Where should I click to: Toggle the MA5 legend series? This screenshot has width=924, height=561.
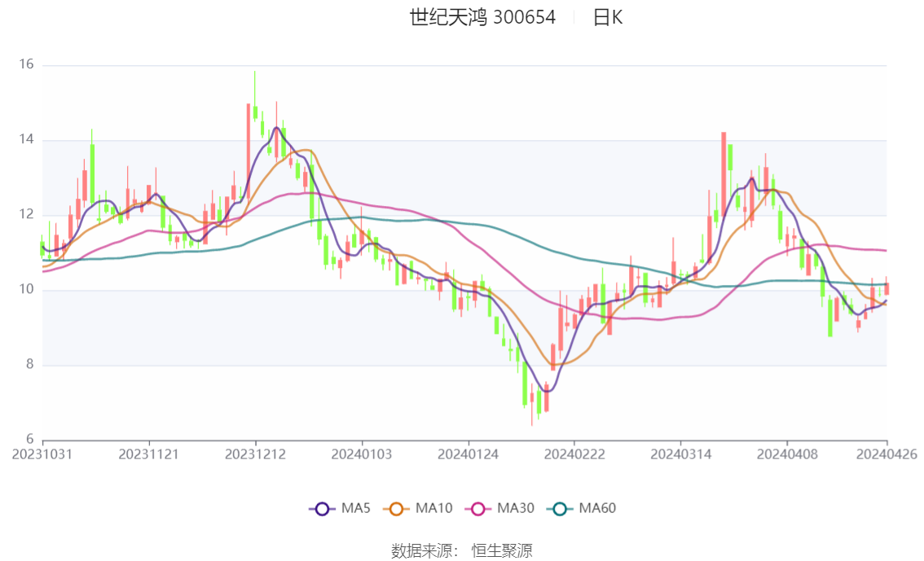tap(340, 509)
